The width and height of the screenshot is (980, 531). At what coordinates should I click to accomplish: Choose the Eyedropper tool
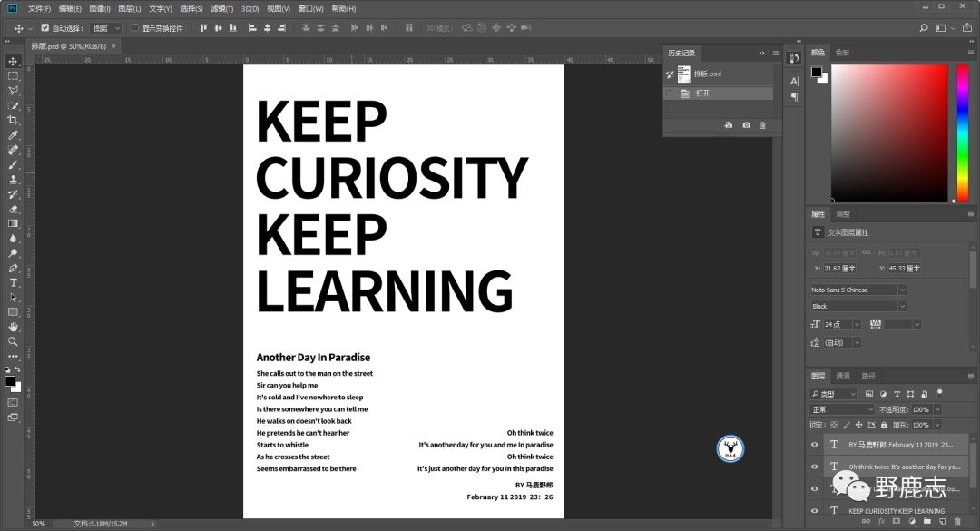point(13,135)
